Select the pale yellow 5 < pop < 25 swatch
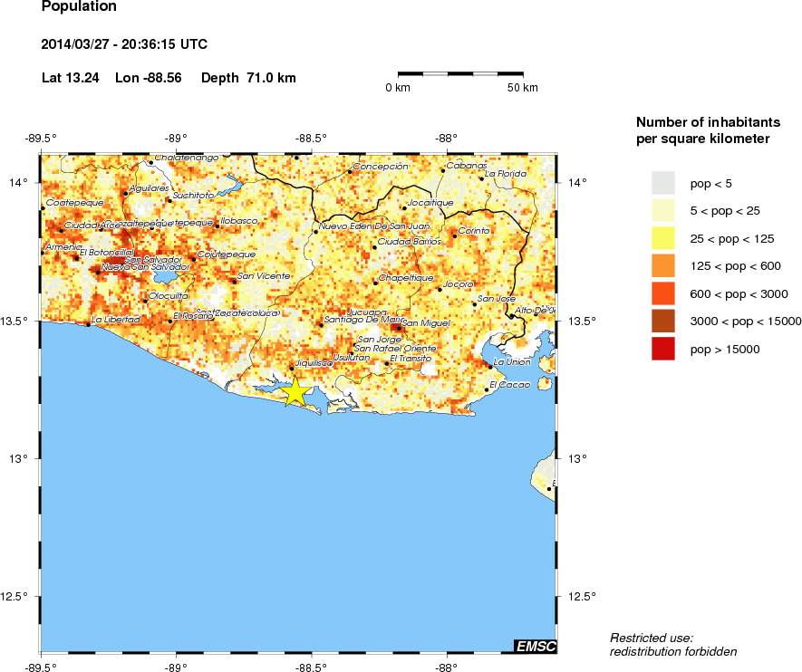 (x=663, y=211)
